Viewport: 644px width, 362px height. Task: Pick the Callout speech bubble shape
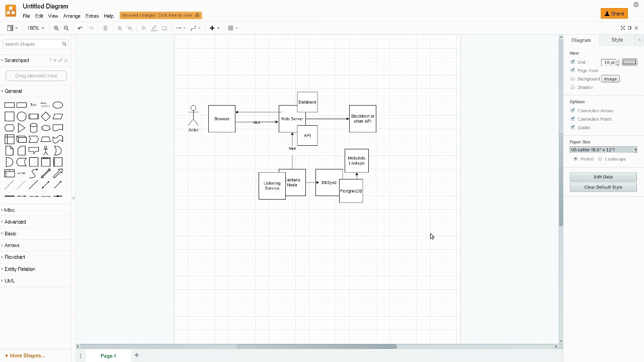pos(34,150)
